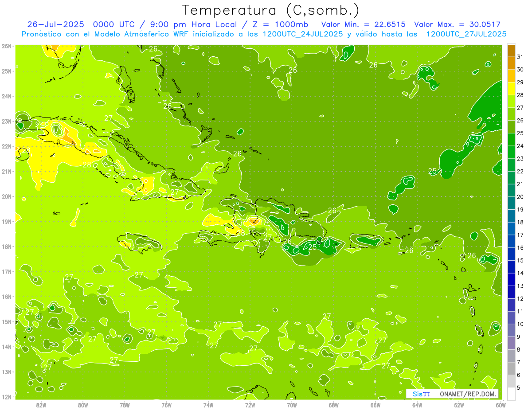Click "Valor Max. = 30.0517" text

tap(457, 24)
